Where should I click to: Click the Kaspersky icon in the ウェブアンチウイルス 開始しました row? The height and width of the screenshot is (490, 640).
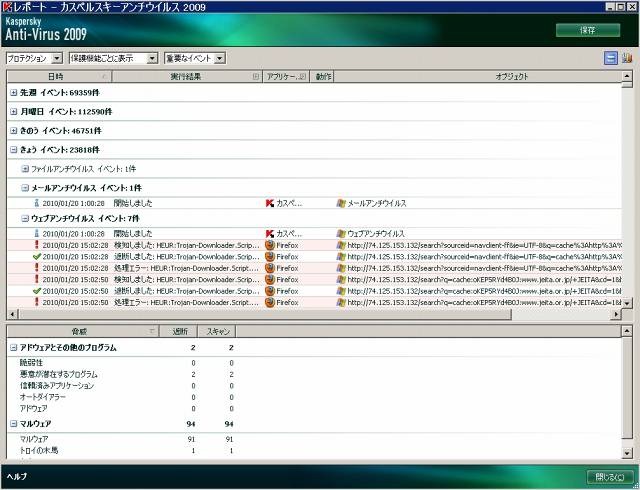[269, 234]
